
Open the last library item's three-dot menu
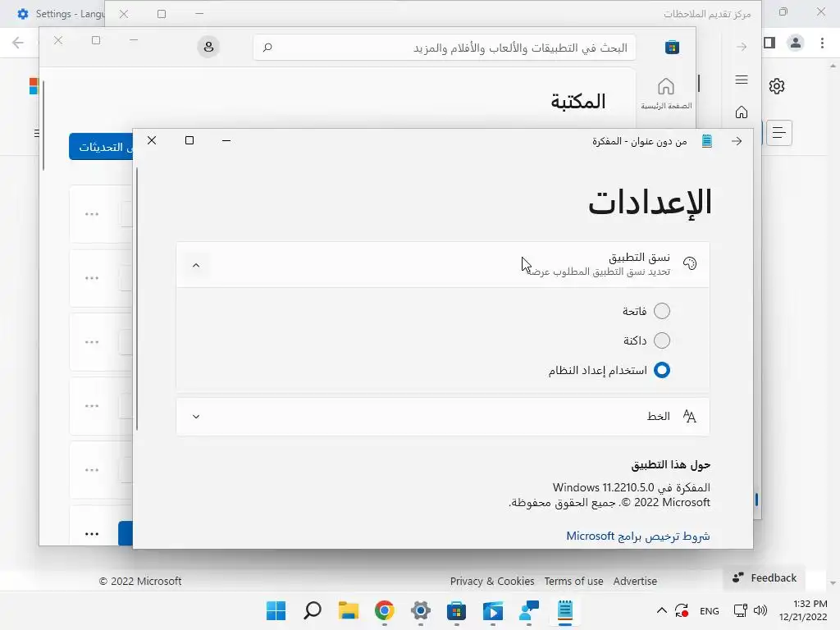coord(92,533)
